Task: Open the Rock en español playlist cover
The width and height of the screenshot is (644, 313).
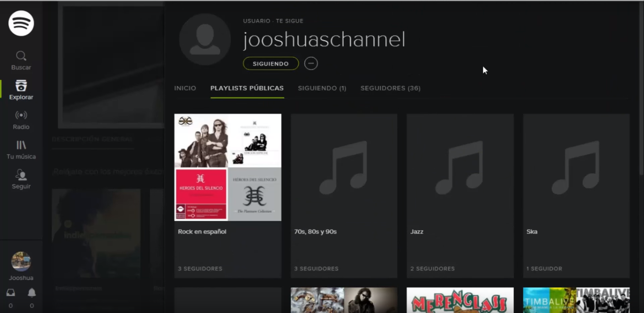Action: pos(228,167)
